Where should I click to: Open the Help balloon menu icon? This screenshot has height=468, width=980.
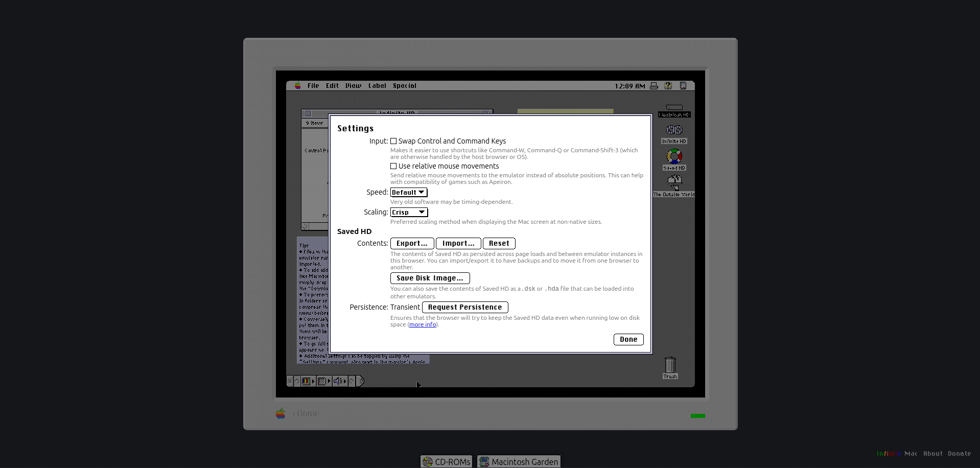[668, 86]
